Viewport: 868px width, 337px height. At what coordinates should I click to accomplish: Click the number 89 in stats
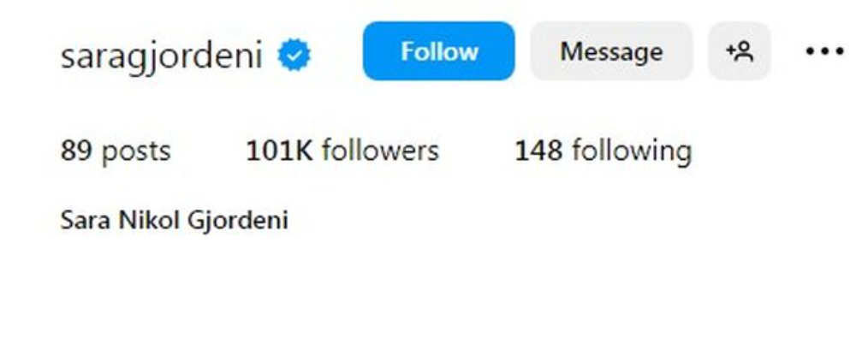pos(76,151)
